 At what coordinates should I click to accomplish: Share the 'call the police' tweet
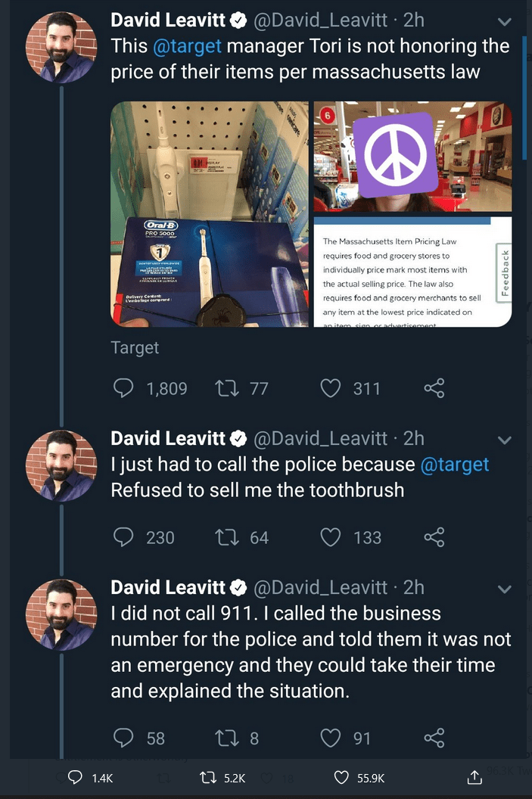[x=434, y=537]
